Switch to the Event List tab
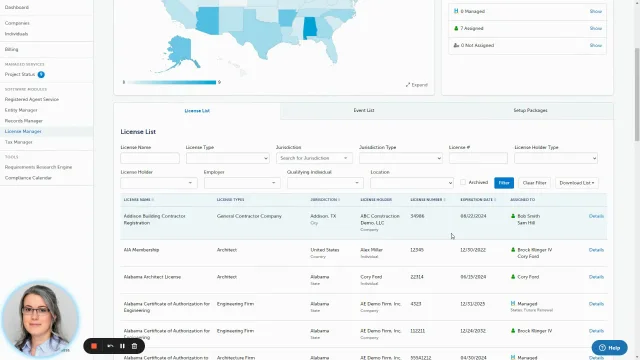Viewport: 640px width, 360px height. [x=364, y=110]
